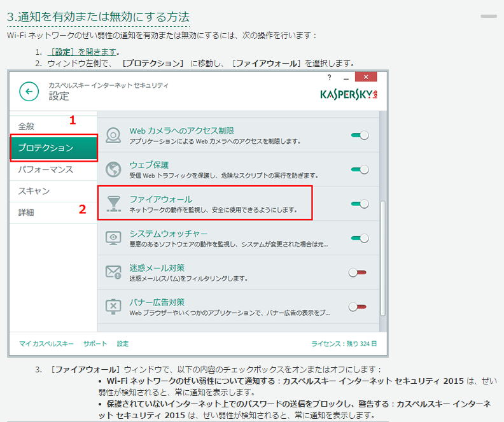Image resolution: width=504 pixels, height=422 pixels.
Task: Click the Kaspersky lab logo
Action: coord(349,94)
